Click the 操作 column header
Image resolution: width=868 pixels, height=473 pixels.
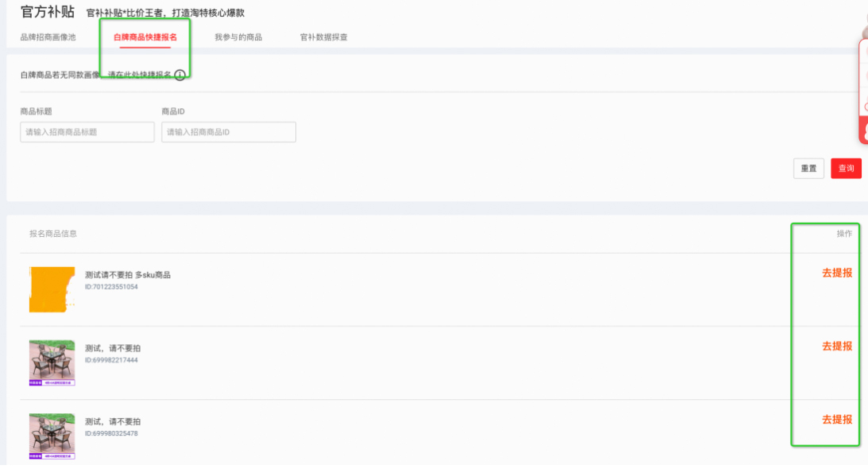pyautogui.click(x=843, y=234)
